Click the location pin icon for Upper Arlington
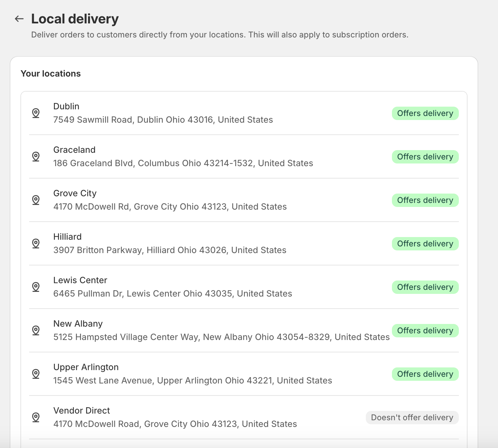The height and width of the screenshot is (448, 498). tap(36, 374)
